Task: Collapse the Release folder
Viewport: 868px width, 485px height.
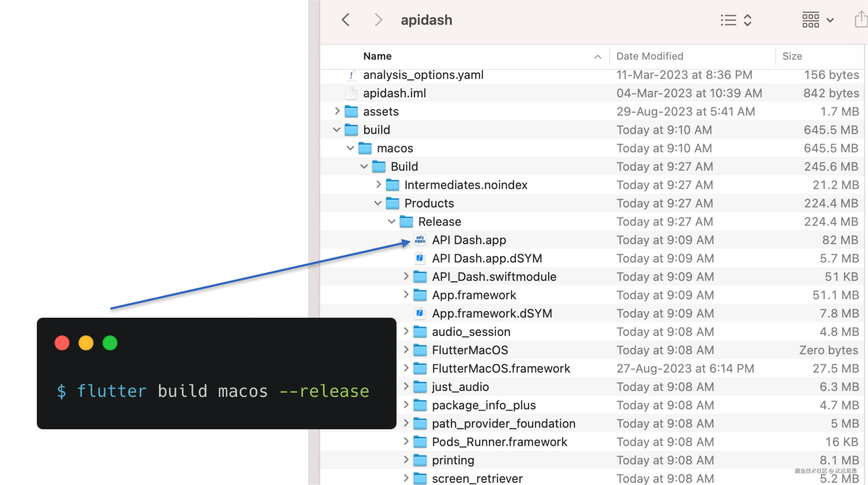Action: pos(392,222)
